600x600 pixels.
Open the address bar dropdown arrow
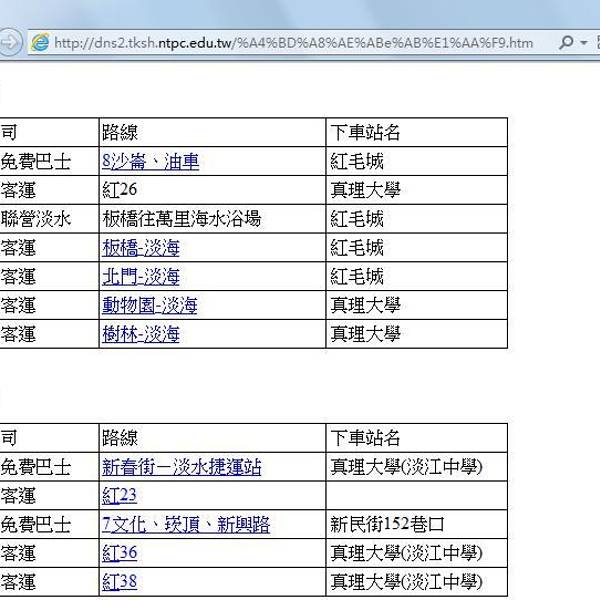tap(583, 43)
